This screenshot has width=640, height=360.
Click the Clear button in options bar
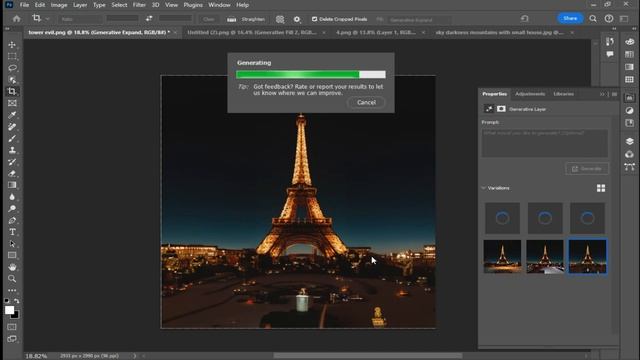(x=209, y=19)
